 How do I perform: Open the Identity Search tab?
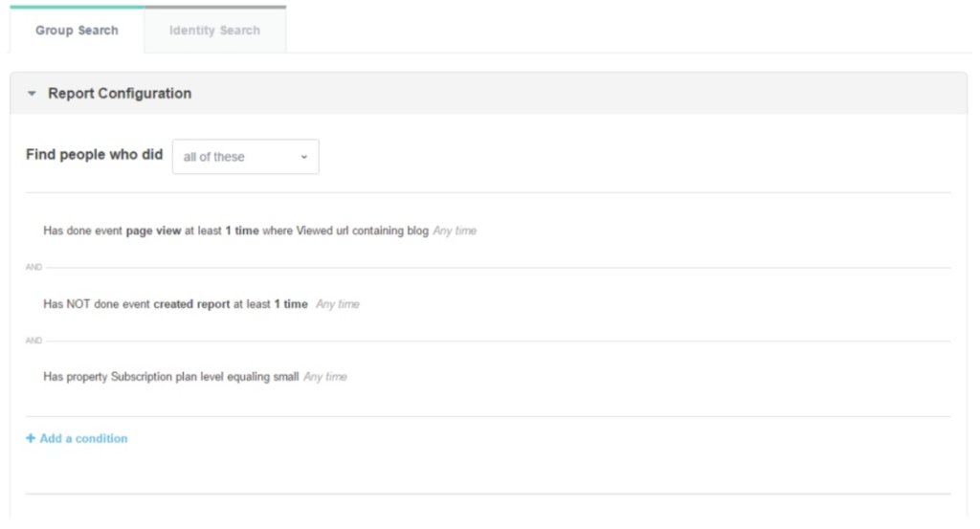coord(214,30)
